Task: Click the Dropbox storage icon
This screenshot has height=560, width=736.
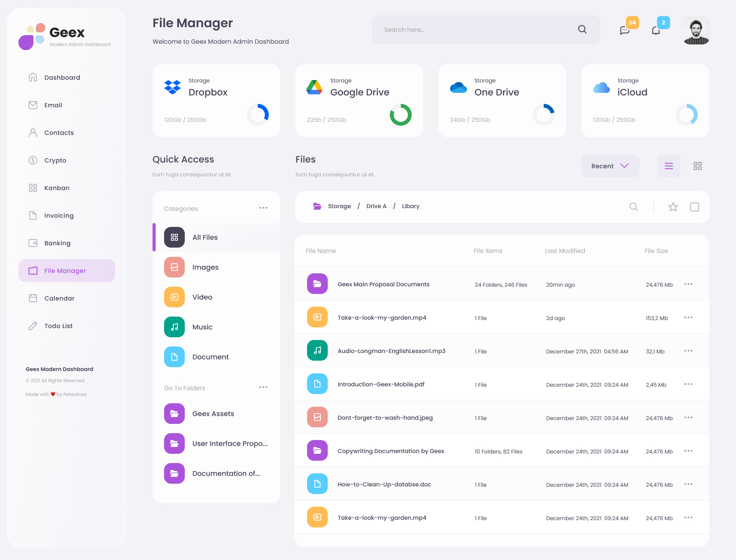Action: point(172,87)
